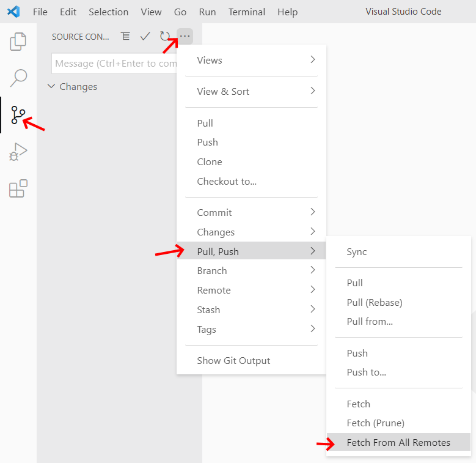Click the refresh icon in Source Control
The width and height of the screenshot is (476, 463).
(x=164, y=37)
